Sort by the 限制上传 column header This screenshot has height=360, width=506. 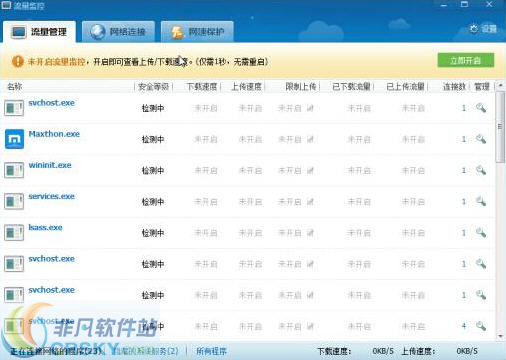click(301, 87)
